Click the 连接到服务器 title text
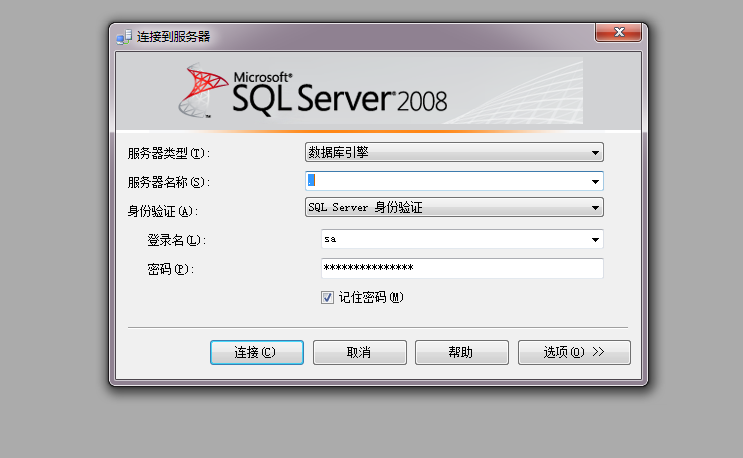This screenshot has width=743, height=458. point(173,37)
